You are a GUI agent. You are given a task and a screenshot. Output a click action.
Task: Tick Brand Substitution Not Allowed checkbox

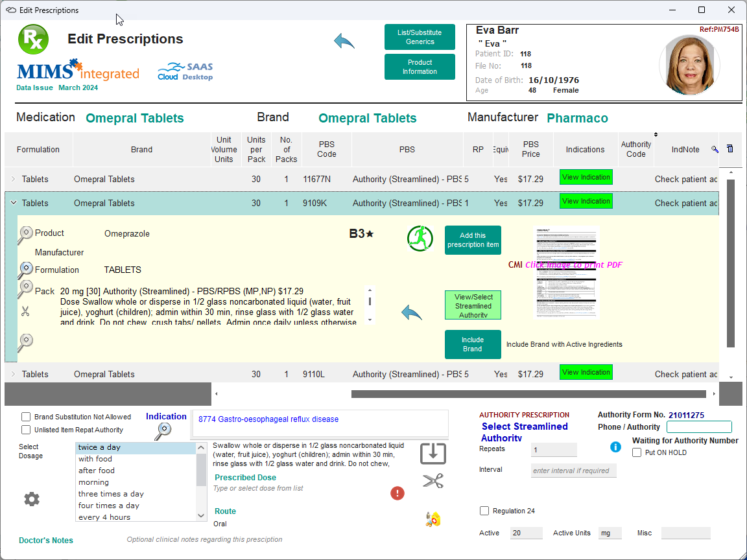point(26,417)
